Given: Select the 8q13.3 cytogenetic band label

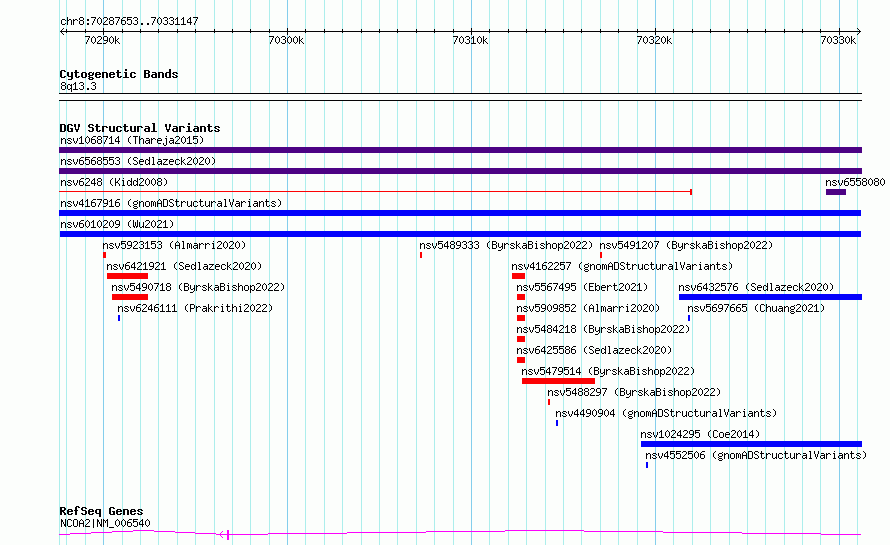Looking at the screenshot, I should pos(78,86).
